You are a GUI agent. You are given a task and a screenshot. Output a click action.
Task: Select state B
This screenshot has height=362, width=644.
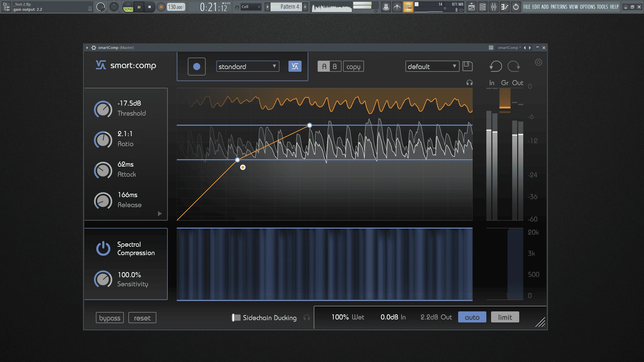pos(335,66)
